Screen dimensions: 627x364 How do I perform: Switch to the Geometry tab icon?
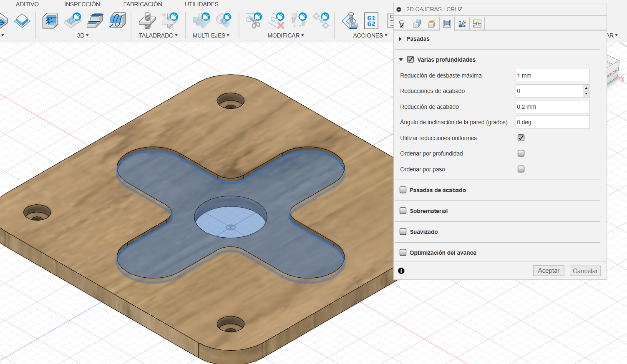coord(417,24)
